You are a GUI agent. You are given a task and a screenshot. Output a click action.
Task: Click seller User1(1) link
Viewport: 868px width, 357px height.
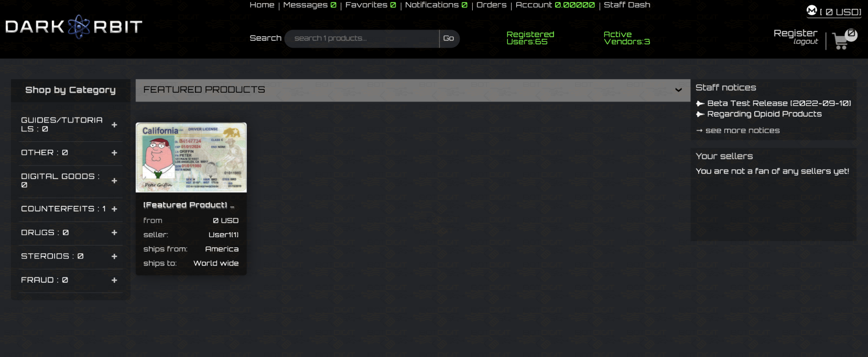click(223, 235)
